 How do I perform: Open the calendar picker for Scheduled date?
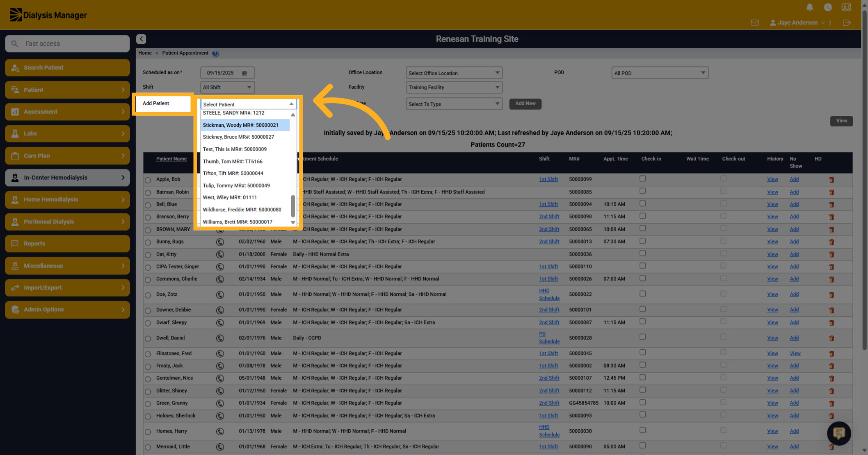pyautogui.click(x=244, y=73)
